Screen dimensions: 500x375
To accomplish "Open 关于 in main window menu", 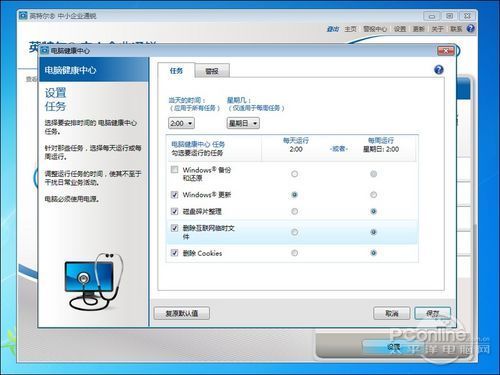I will point(437,29).
